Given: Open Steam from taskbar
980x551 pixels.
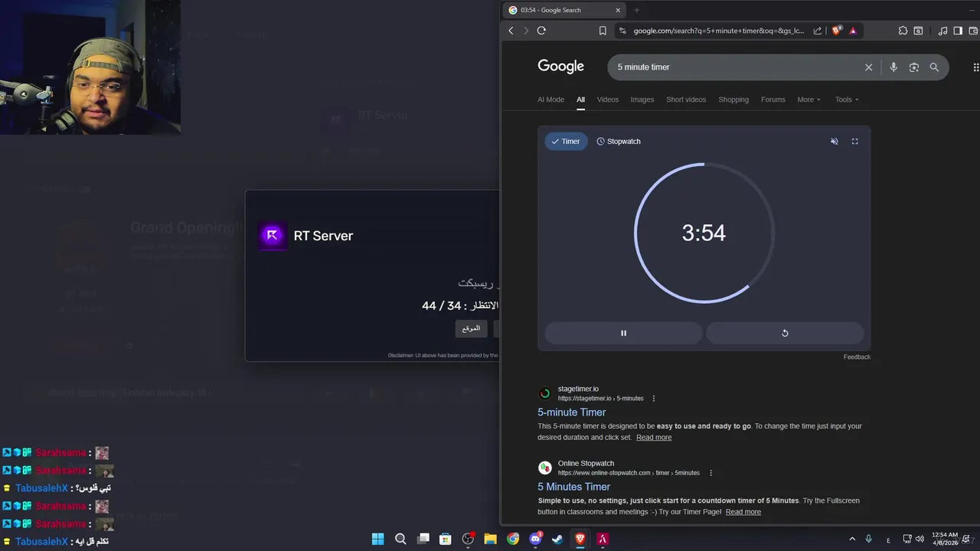Looking at the screenshot, I should tap(557, 539).
